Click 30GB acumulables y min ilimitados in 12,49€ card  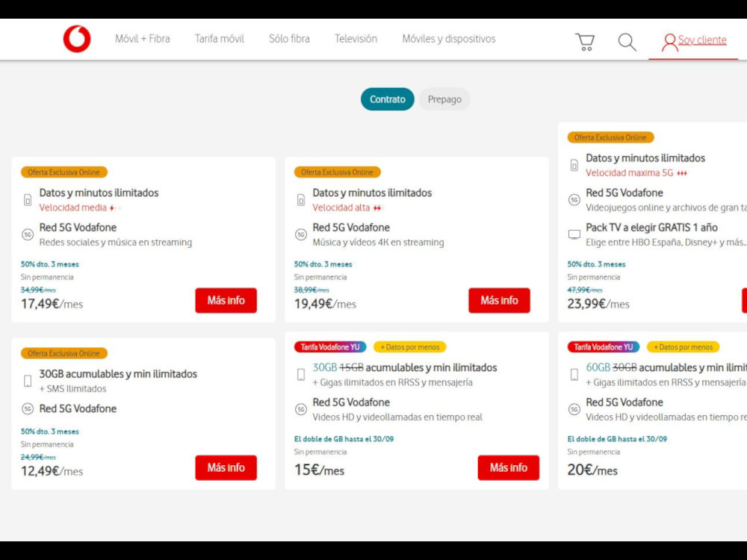118,374
